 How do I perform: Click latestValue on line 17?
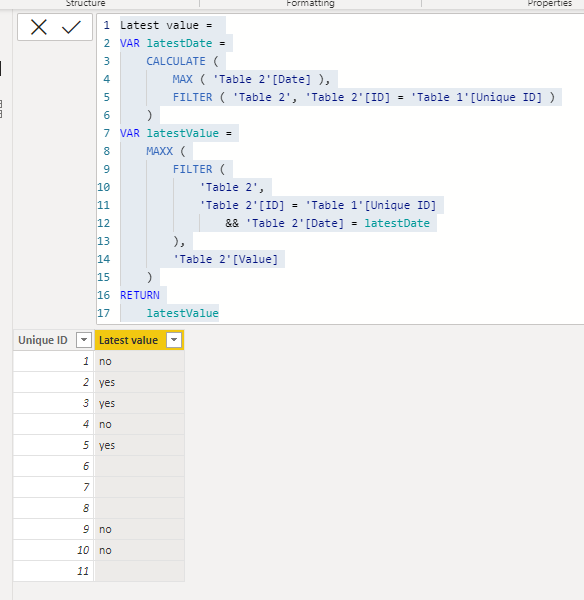183,313
